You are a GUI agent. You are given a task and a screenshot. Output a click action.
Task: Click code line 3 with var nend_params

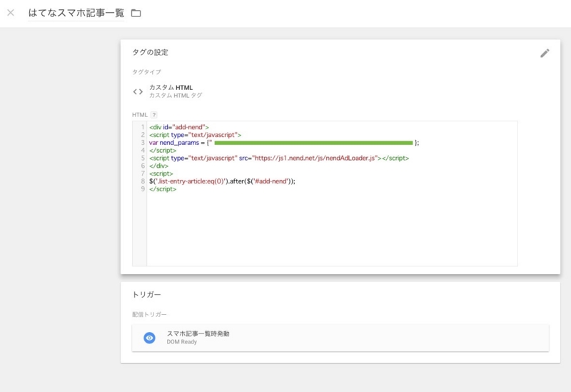point(284,143)
